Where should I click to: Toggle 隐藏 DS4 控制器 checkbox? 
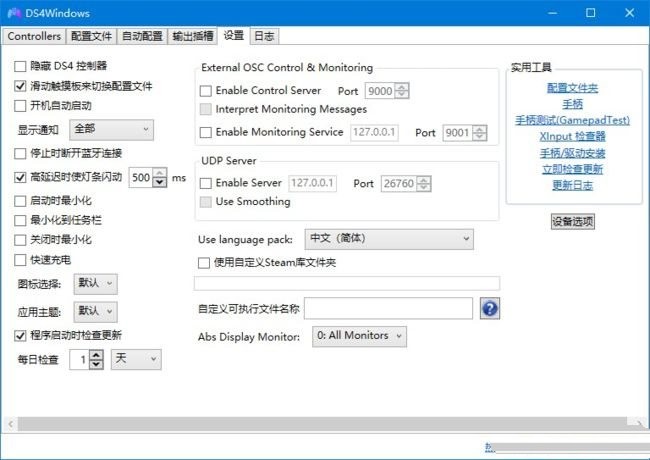pyautogui.click(x=20, y=66)
